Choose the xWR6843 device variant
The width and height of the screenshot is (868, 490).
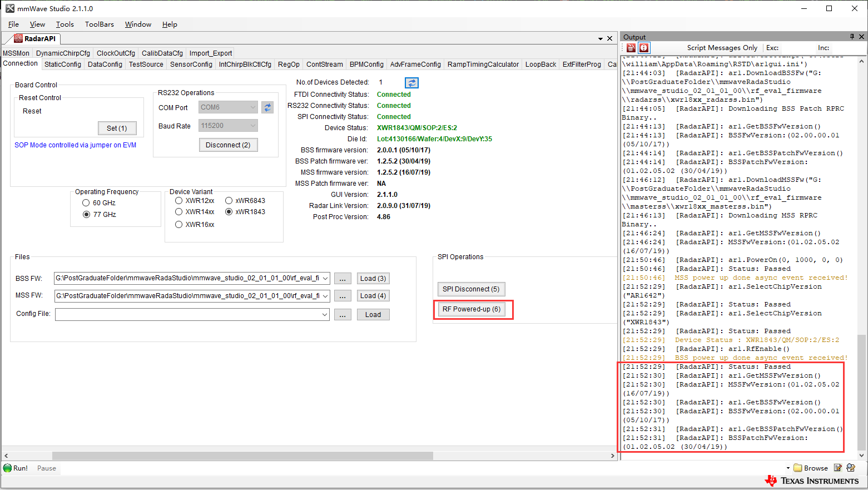coord(229,201)
